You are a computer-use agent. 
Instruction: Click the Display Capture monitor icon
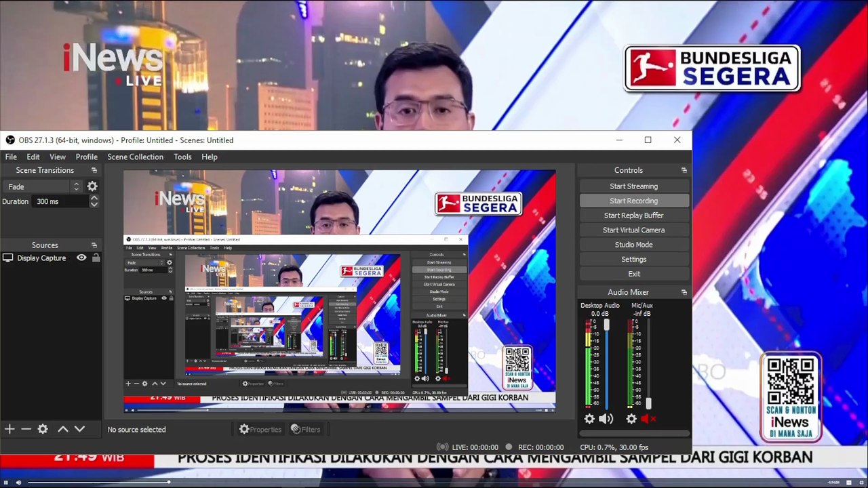8,258
